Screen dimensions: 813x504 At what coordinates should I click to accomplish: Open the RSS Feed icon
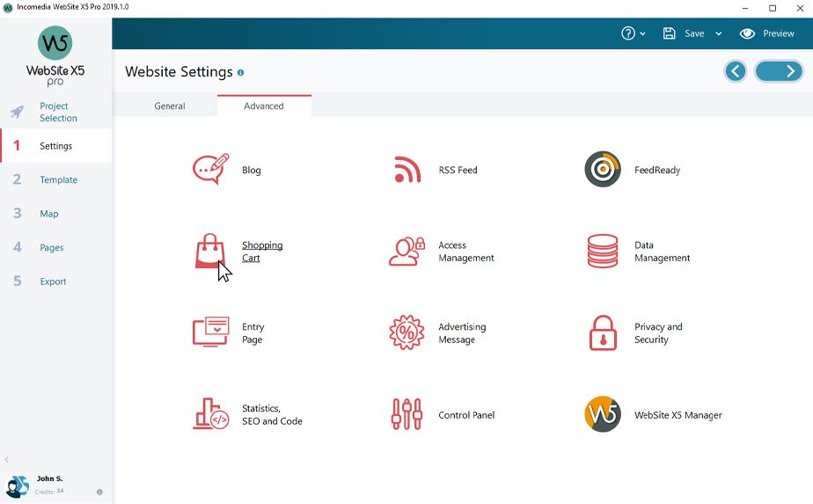pyautogui.click(x=407, y=170)
